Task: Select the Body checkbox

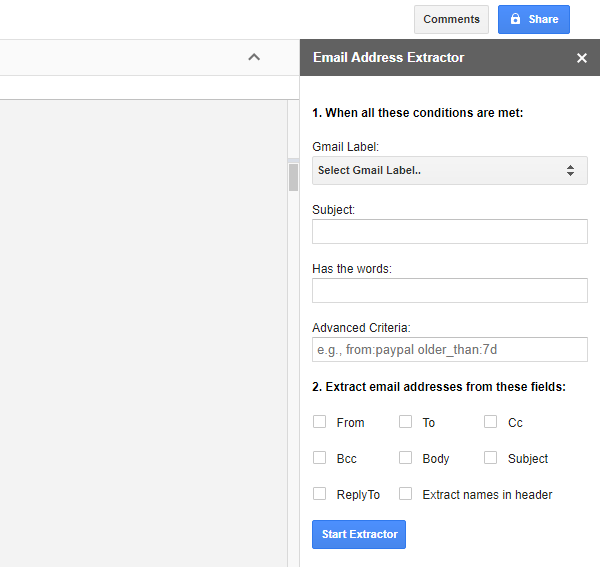Action: point(406,458)
